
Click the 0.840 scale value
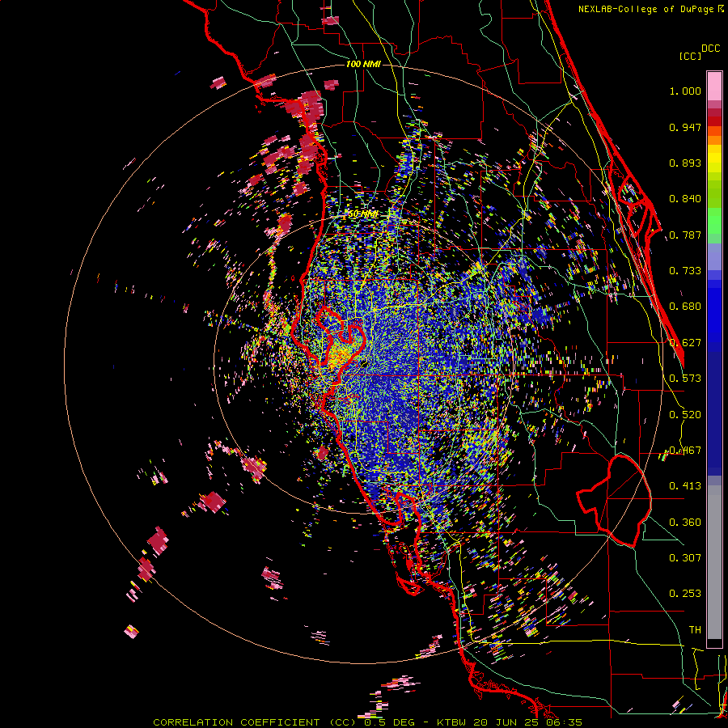click(x=685, y=199)
